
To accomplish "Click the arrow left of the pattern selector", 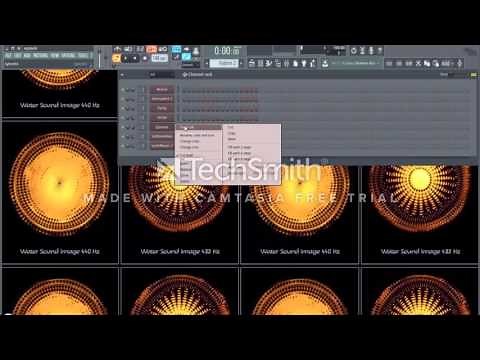I will click(x=207, y=63).
